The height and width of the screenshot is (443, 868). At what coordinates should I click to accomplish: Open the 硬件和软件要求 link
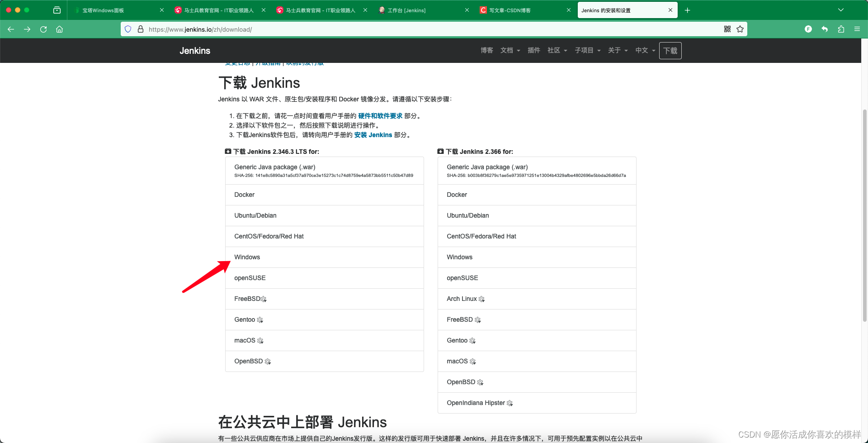pyautogui.click(x=380, y=116)
